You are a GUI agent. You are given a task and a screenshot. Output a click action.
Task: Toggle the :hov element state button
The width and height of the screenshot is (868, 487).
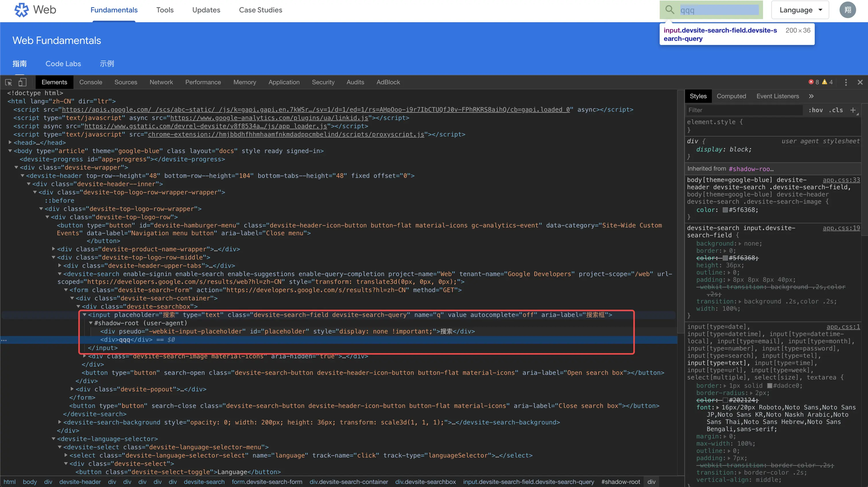(815, 110)
